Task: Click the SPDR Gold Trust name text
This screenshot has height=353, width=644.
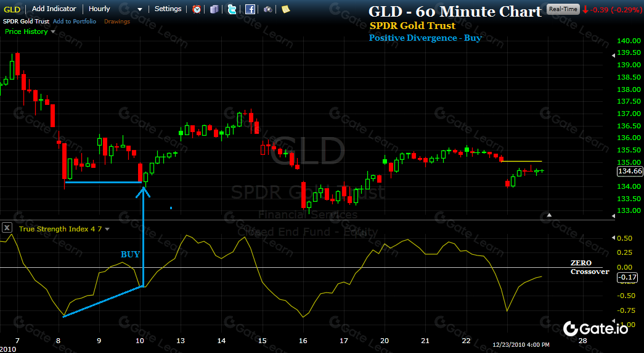Action: 26,22
